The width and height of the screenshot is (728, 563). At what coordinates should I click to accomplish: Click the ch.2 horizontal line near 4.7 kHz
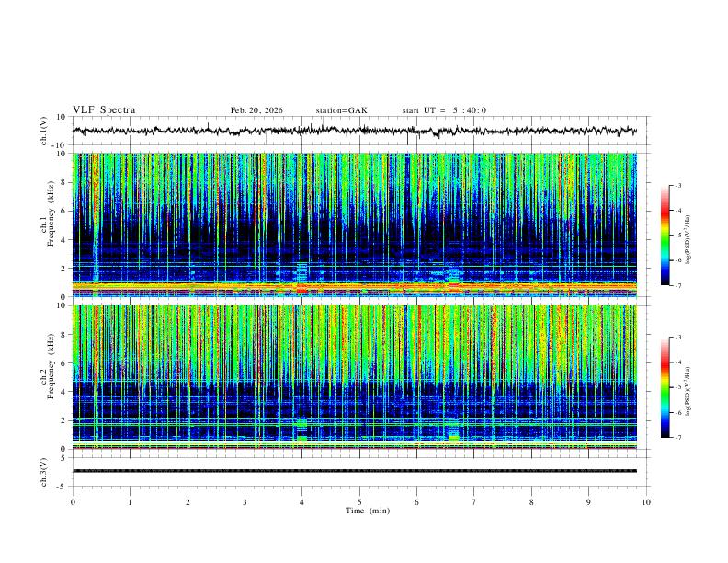pyautogui.click(x=355, y=382)
